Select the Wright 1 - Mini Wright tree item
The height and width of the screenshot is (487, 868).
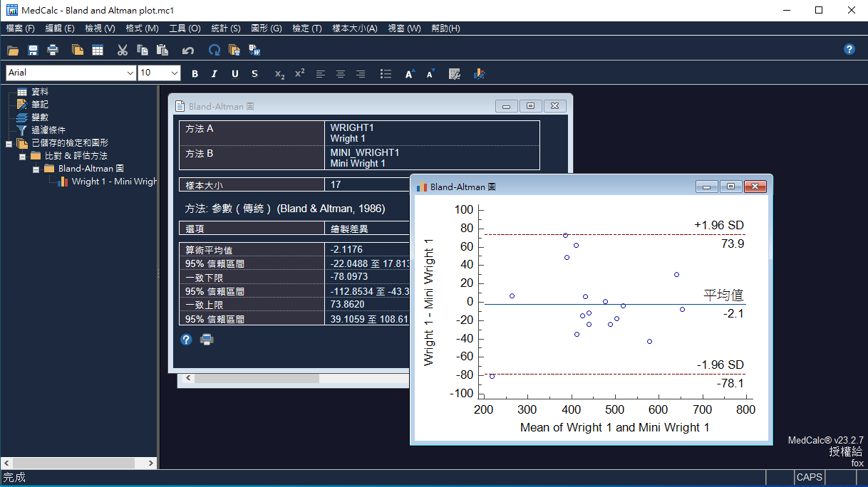pyautogui.click(x=114, y=182)
